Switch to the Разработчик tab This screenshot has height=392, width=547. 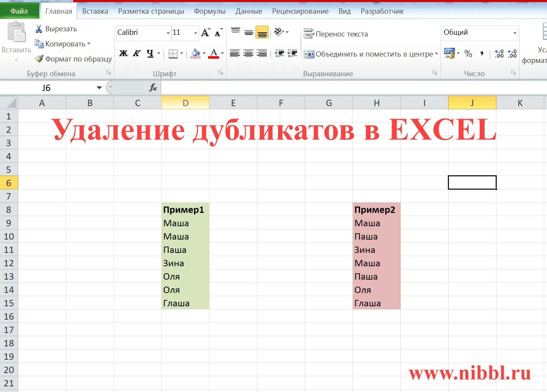point(382,11)
